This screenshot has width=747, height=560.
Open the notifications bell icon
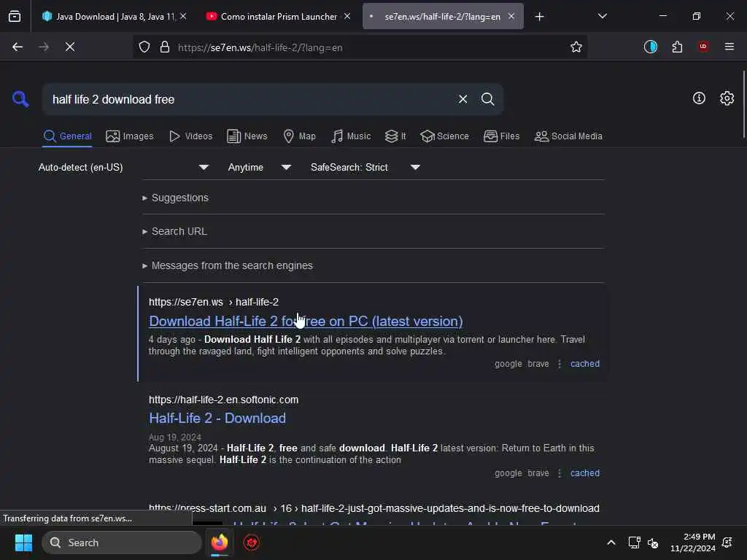pyautogui.click(x=727, y=542)
